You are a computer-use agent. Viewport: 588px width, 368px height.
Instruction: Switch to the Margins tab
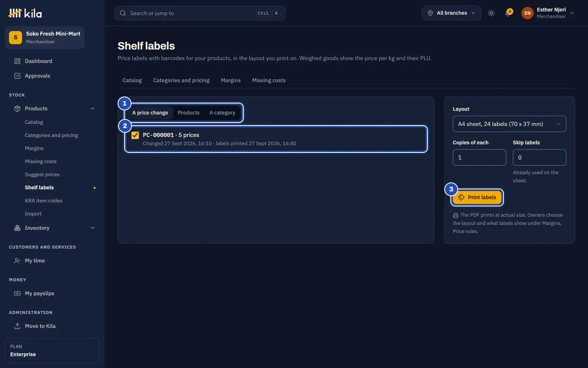[x=231, y=81]
